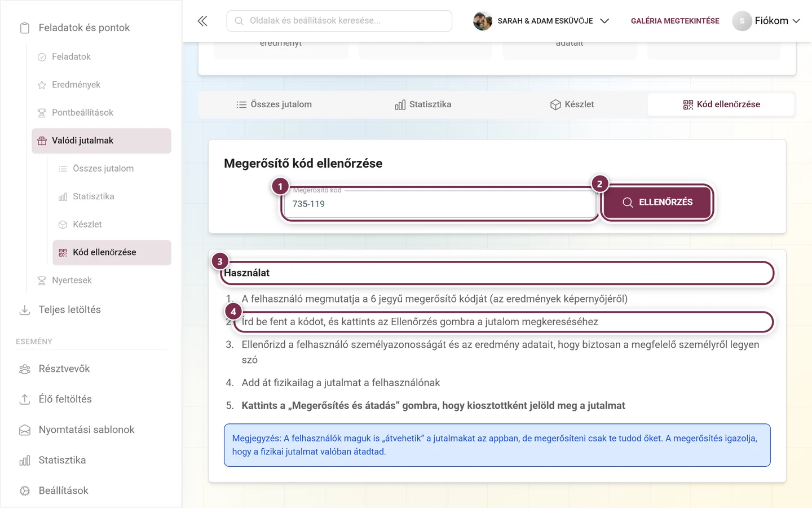Open Beállítások gear icon
Screen dimensions: 812x508
pyautogui.click(x=25, y=491)
